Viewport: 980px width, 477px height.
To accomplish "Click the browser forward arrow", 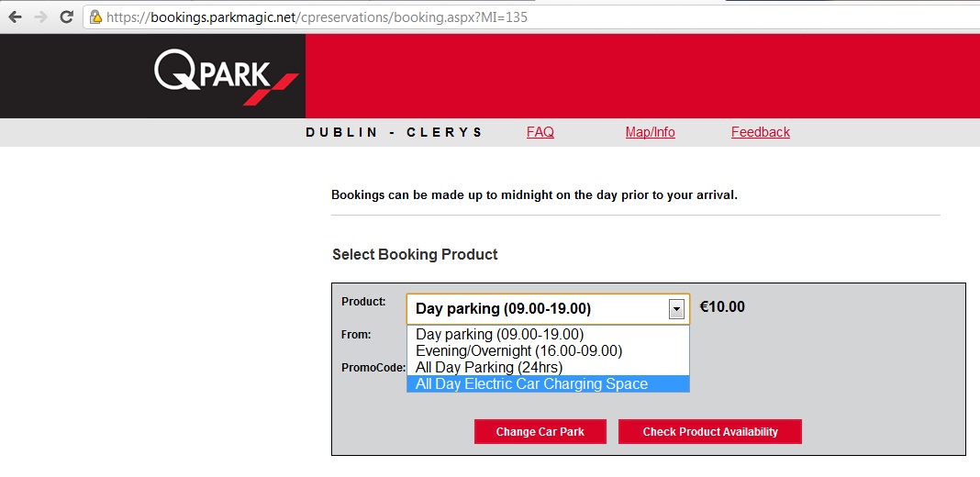I will point(40,17).
